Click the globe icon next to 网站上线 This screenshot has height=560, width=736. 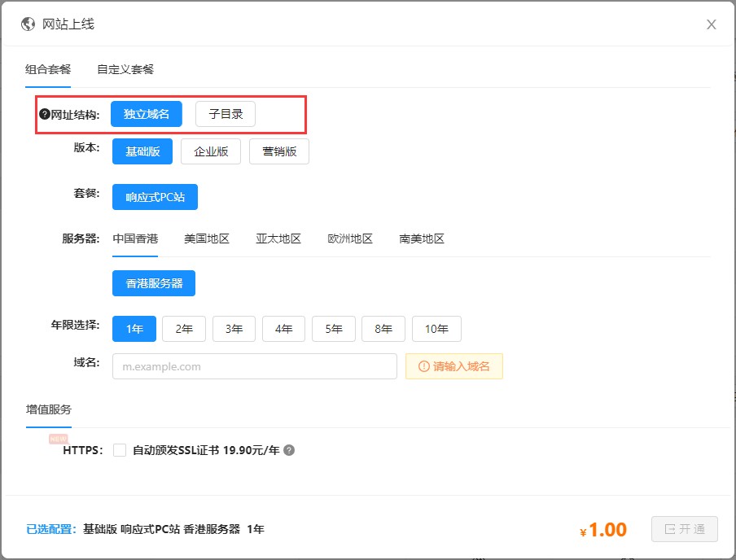click(28, 24)
